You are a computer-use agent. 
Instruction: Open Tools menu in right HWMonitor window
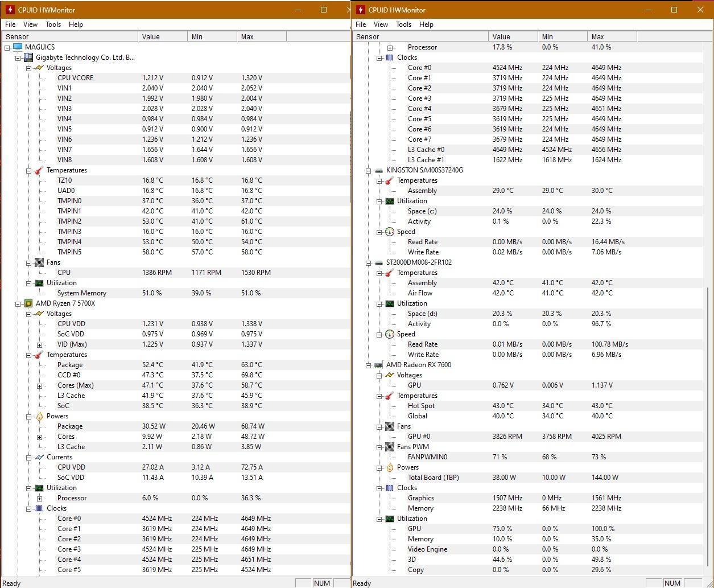(404, 24)
